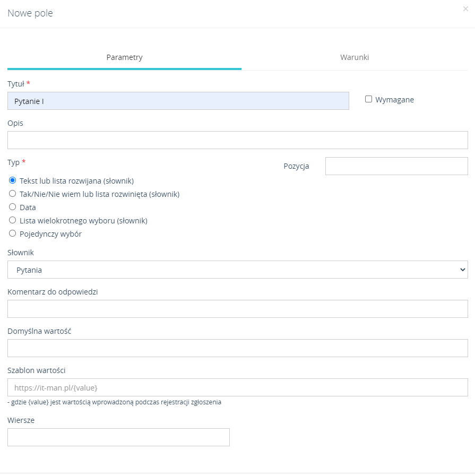475x476 pixels.
Task: Close the Nowe pole dialog
Action: click(465, 8)
